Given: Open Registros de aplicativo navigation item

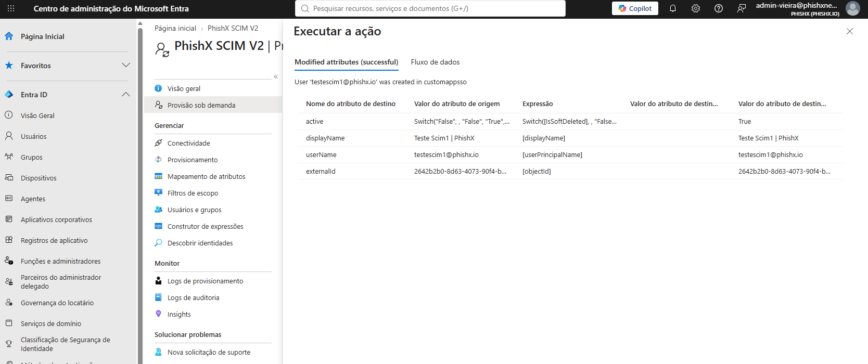Looking at the screenshot, I should tap(54, 240).
